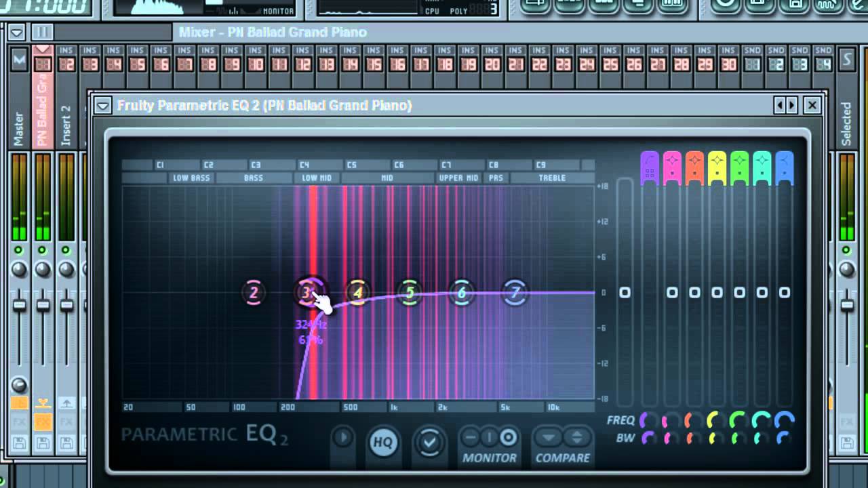This screenshot has height=488, width=868.
Task: Open the green band 5 type selector
Action: point(740,168)
